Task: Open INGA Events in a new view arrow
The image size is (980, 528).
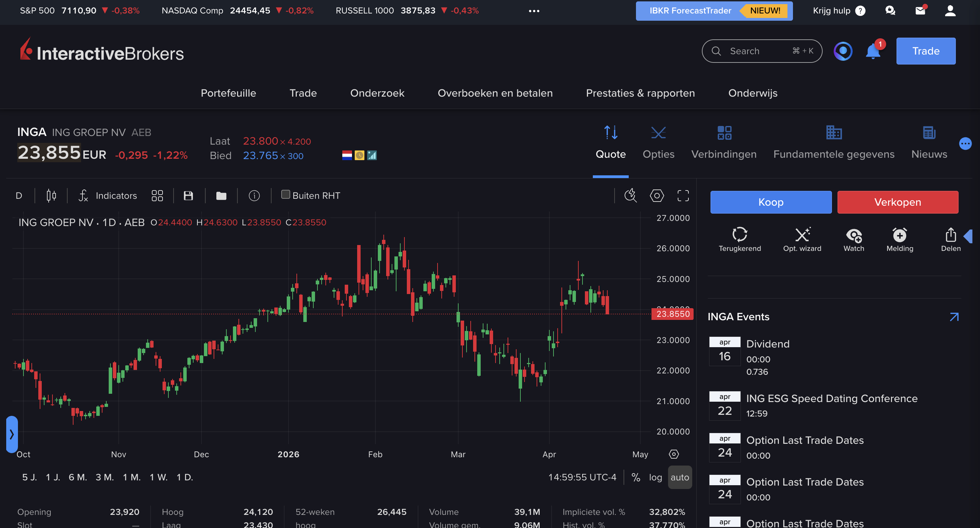Action: point(954,317)
